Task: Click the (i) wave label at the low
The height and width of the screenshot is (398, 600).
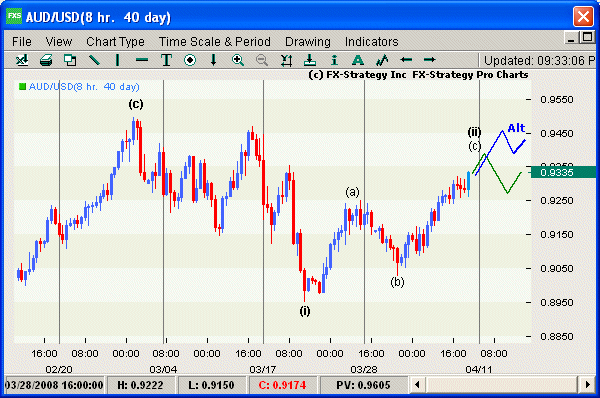Action: coord(305,311)
